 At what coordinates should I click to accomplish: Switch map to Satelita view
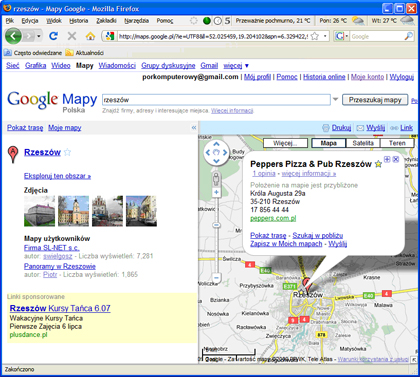pos(363,143)
